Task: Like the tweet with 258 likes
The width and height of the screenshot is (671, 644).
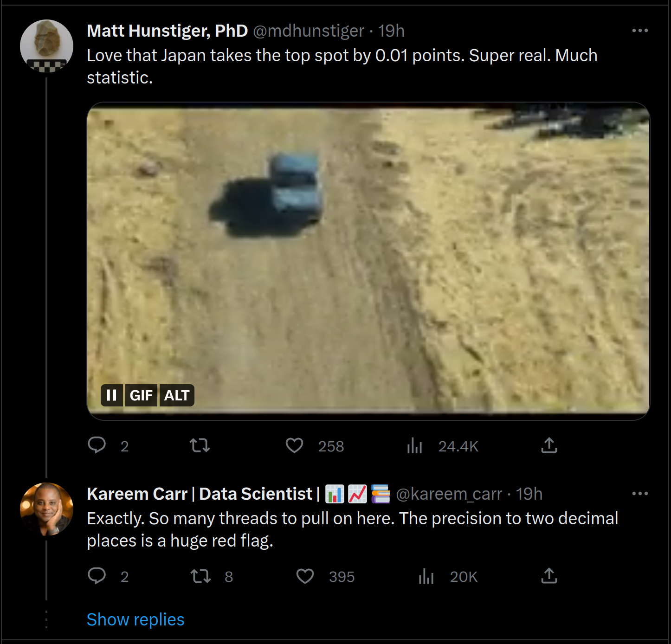Action: 294,445
